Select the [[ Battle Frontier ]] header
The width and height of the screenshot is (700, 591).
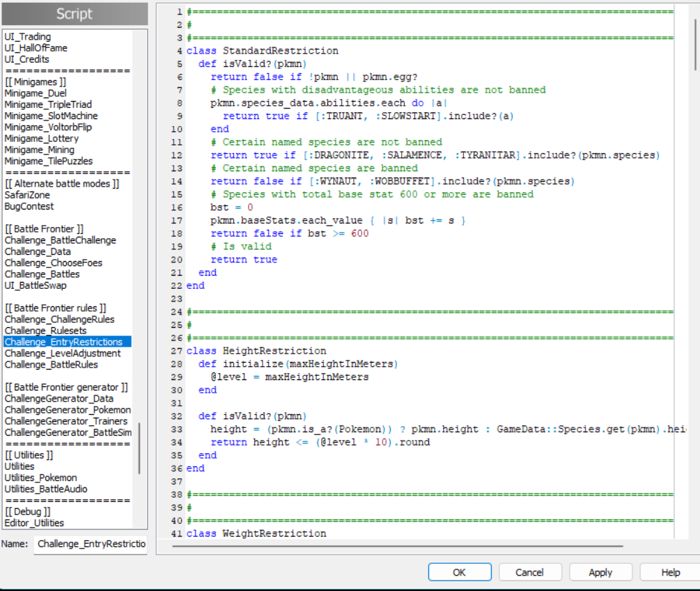(x=44, y=229)
